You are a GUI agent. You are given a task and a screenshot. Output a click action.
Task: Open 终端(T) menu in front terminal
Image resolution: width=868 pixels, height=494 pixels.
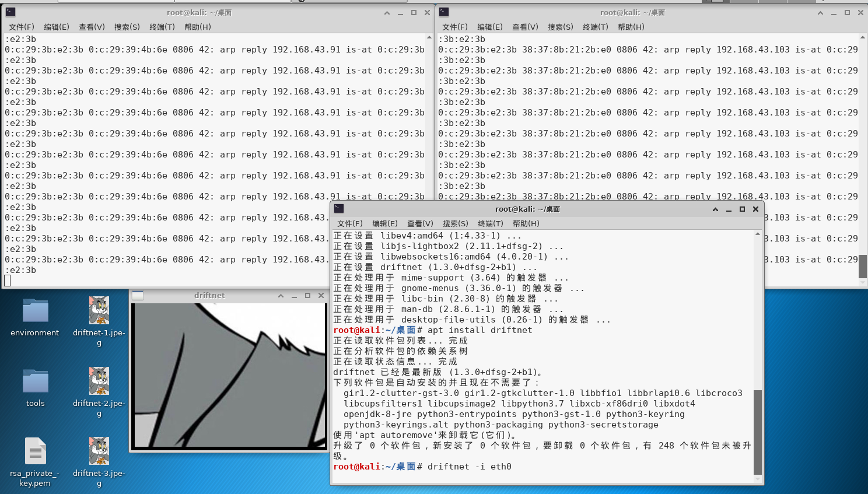coord(491,223)
